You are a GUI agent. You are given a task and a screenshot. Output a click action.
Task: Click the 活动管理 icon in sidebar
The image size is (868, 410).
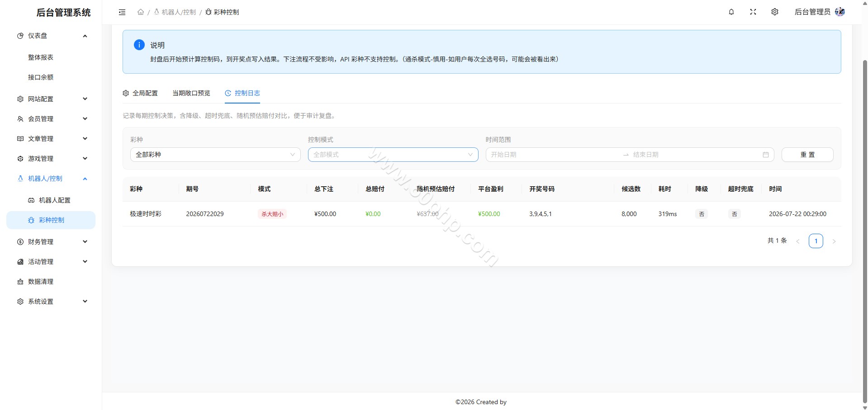[20, 262]
